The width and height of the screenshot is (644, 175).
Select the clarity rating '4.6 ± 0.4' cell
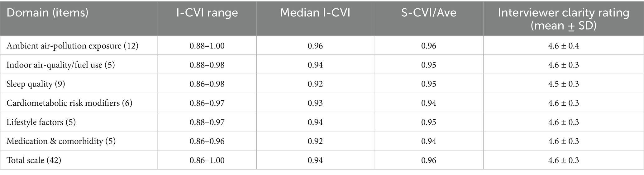(x=563, y=46)
